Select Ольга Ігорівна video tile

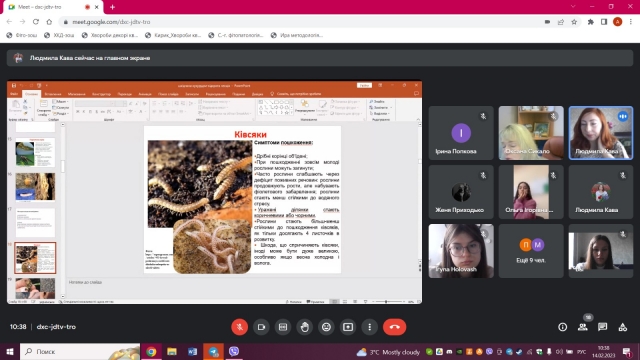click(x=531, y=192)
